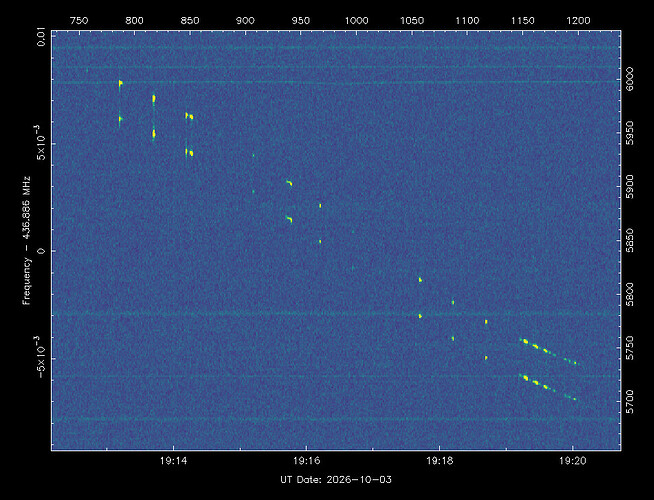Viewport: 654px width, 500px height.
Task: Click the right axis label 6000
Action: click(x=630, y=79)
